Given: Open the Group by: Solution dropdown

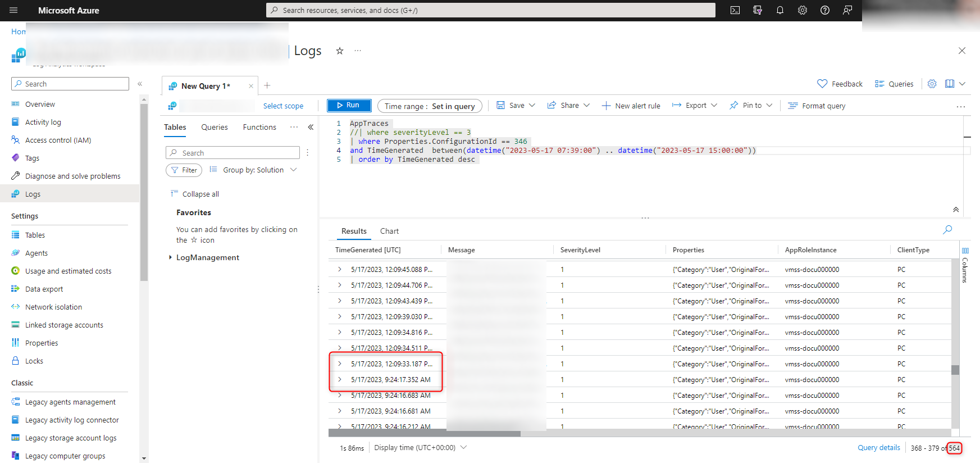Looking at the screenshot, I should 253,170.
